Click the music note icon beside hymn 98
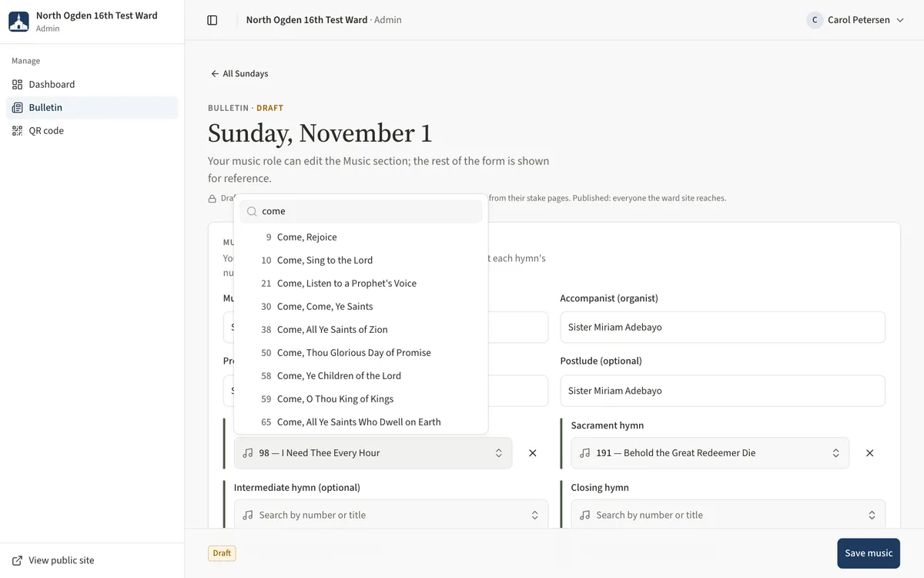The image size is (924, 578). click(248, 453)
